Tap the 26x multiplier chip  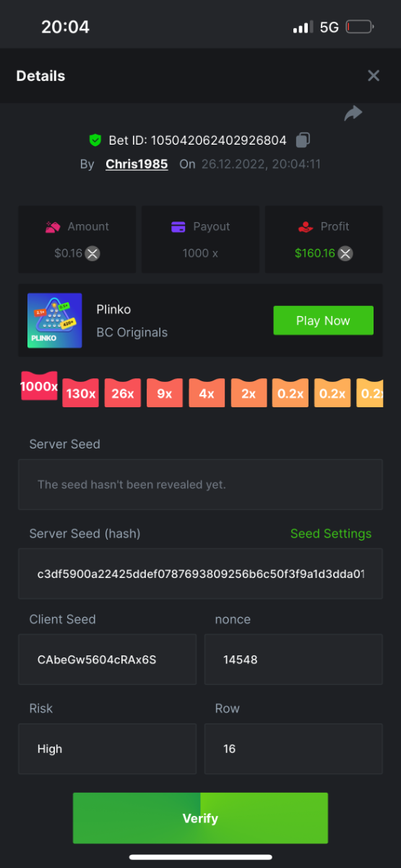(x=122, y=393)
